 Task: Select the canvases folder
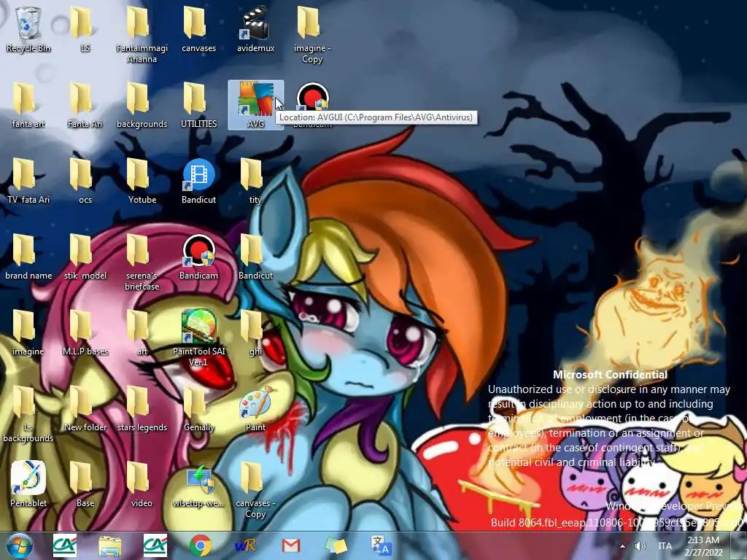coord(198,29)
